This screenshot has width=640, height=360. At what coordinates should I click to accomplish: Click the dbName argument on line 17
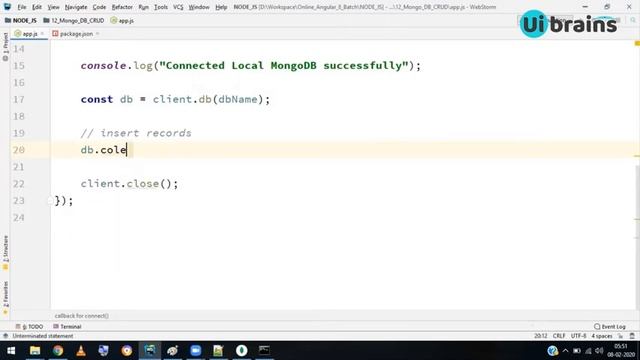tap(238, 99)
